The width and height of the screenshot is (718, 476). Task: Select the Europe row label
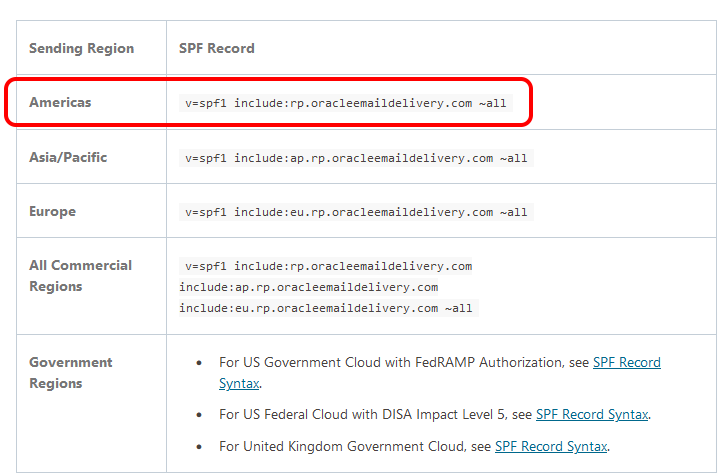52,211
